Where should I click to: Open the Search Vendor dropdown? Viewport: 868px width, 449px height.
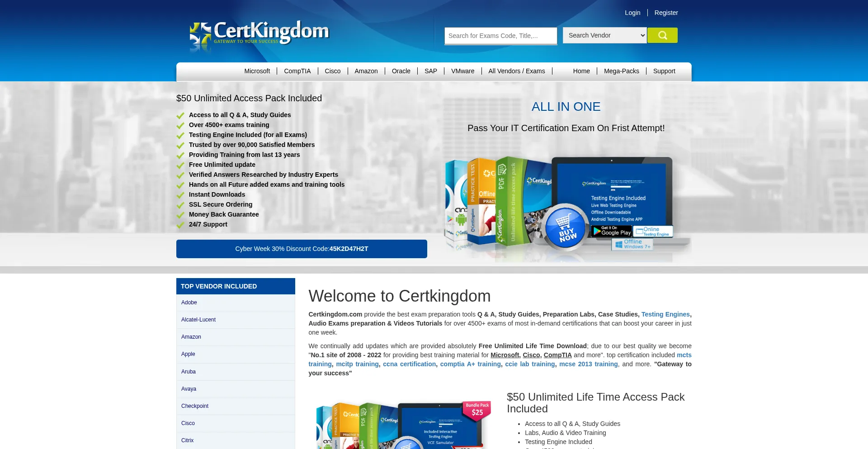point(604,35)
